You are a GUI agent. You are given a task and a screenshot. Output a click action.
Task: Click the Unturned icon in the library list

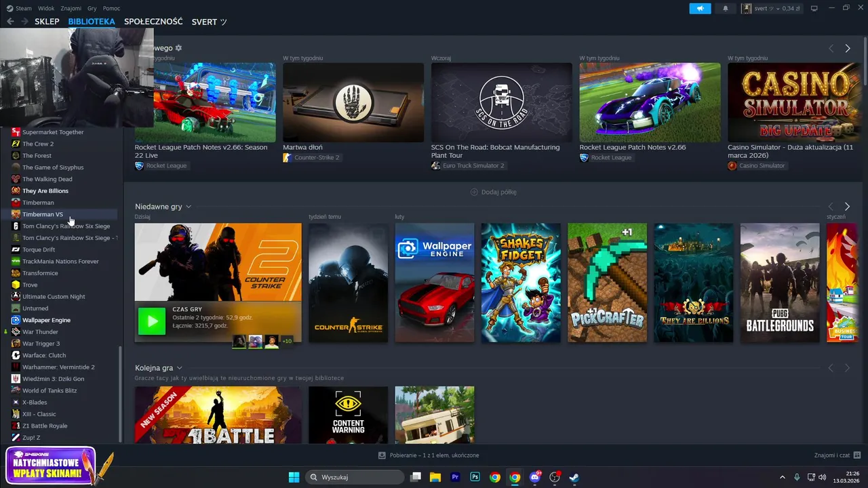(16, 308)
